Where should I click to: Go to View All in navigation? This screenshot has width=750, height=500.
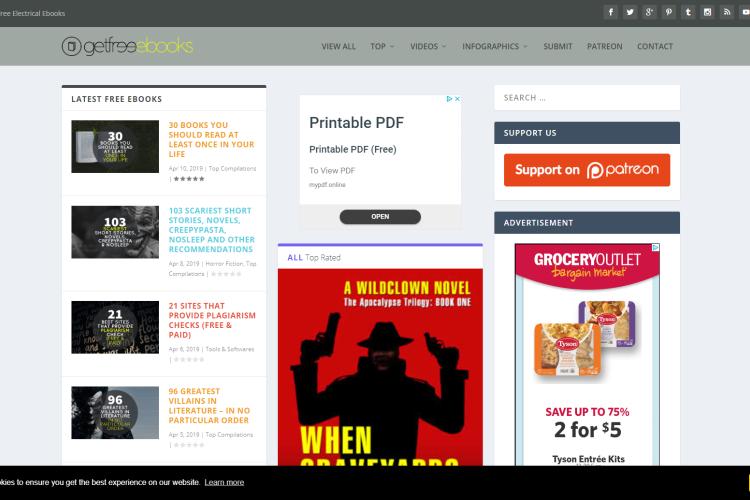[338, 46]
